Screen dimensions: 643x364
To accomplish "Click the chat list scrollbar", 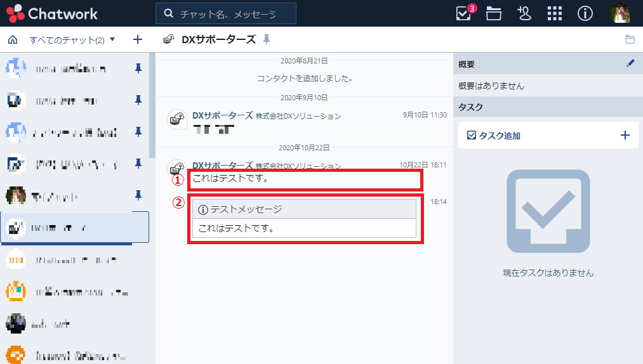I will click(x=152, y=105).
